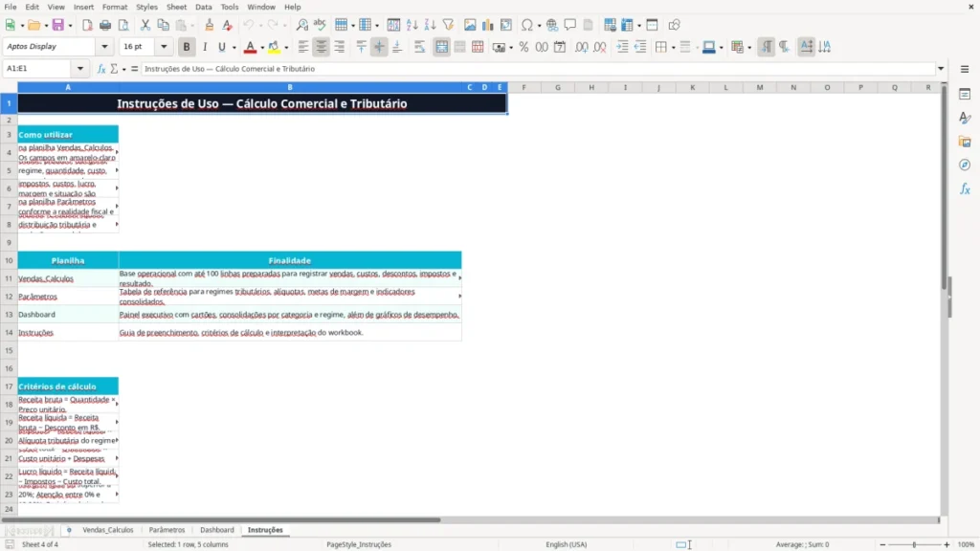Open the font size dropdown
This screenshot has width=980, height=551.
tap(164, 46)
